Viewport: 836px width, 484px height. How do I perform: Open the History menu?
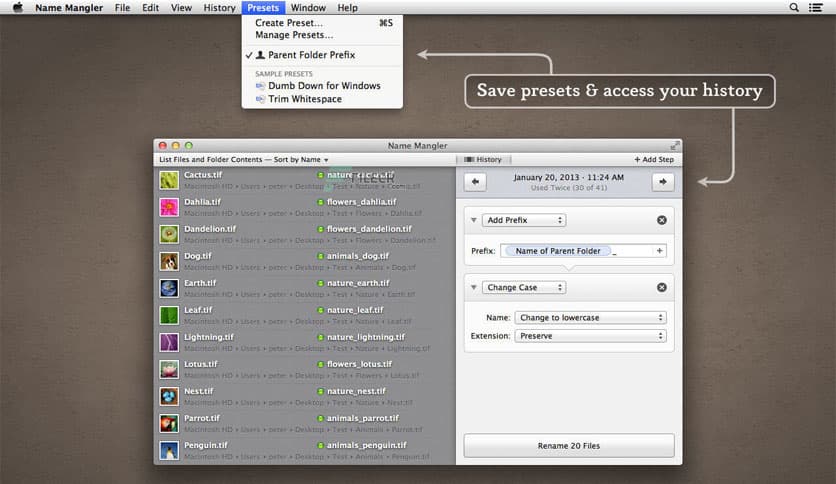(219, 7)
